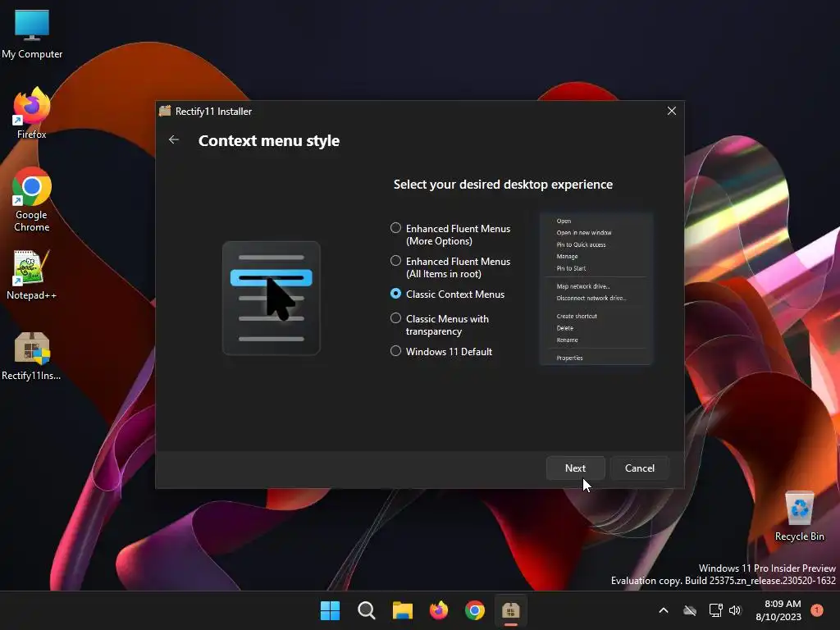
Task: Open the notification bell badge
Action: [x=817, y=610]
